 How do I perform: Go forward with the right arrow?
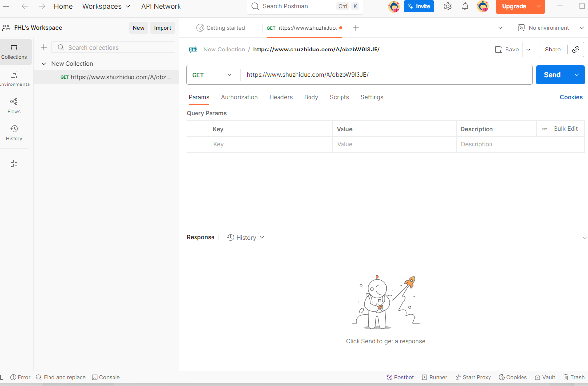[x=42, y=6]
